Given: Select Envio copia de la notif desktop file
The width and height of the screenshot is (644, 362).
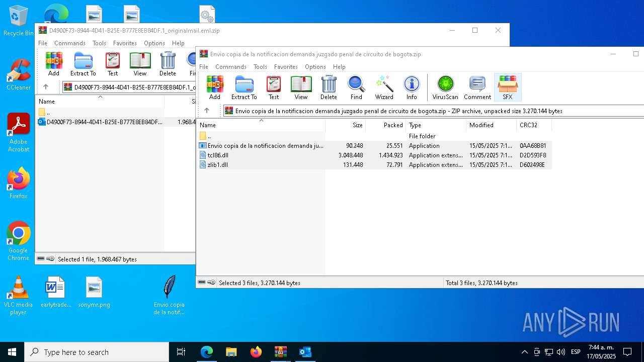Looking at the screenshot, I should (169, 296).
